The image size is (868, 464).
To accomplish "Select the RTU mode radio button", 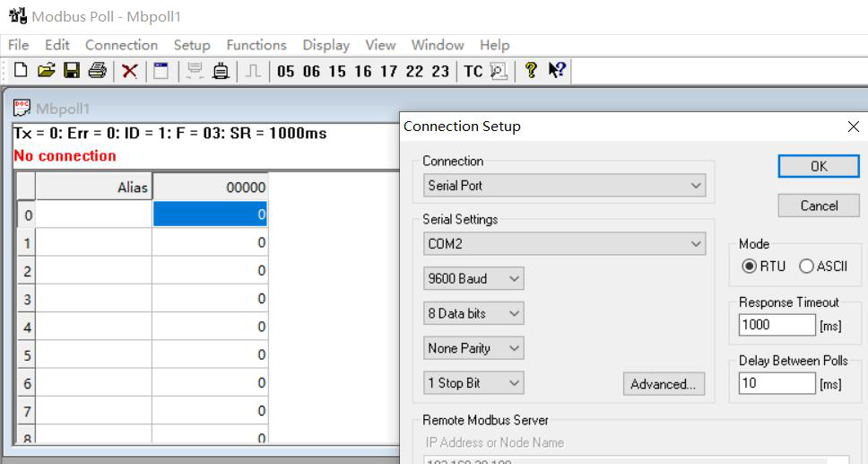I will point(750,267).
